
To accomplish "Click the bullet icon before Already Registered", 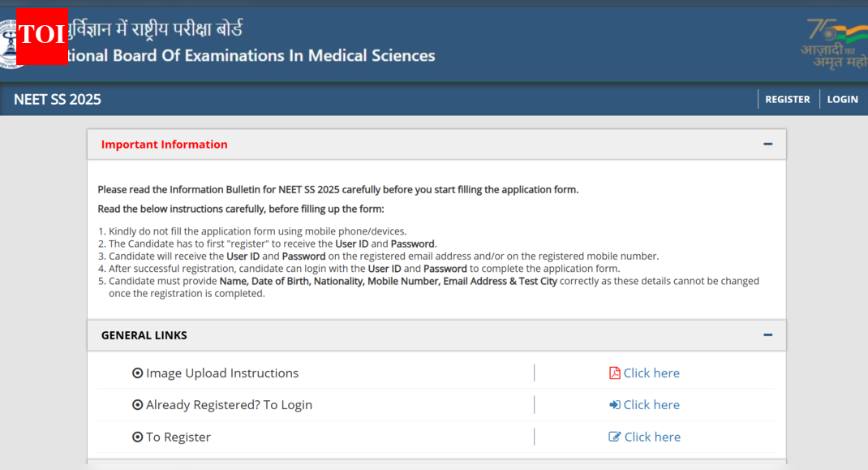I will click(x=137, y=405).
